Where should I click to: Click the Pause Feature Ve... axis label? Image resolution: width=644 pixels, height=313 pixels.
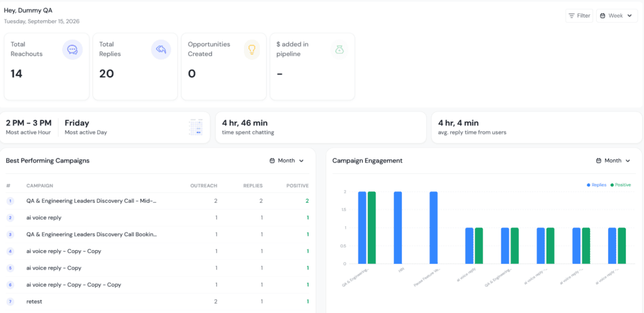point(428,278)
